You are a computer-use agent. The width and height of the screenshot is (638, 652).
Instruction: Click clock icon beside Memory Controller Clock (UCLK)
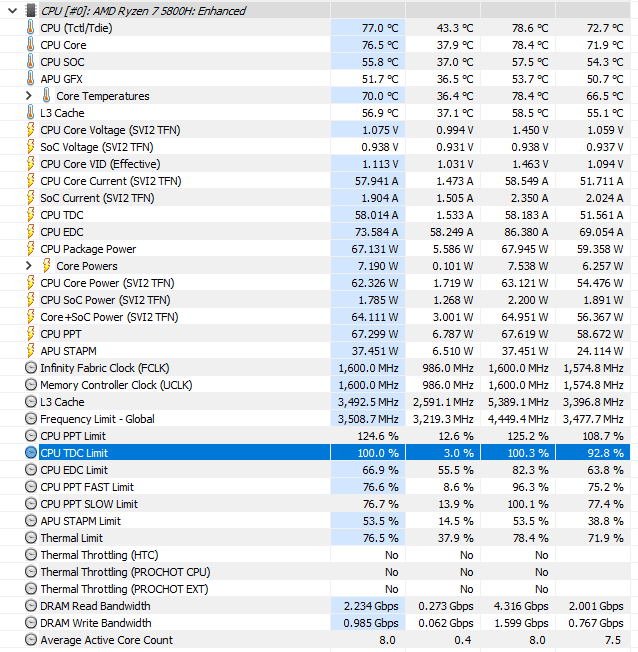(x=31, y=385)
